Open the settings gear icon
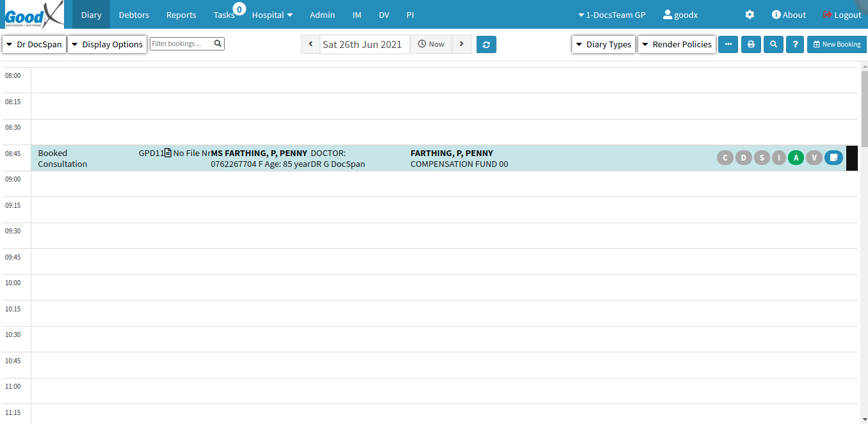This screenshot has height=424, width=868. coord(750,15)
